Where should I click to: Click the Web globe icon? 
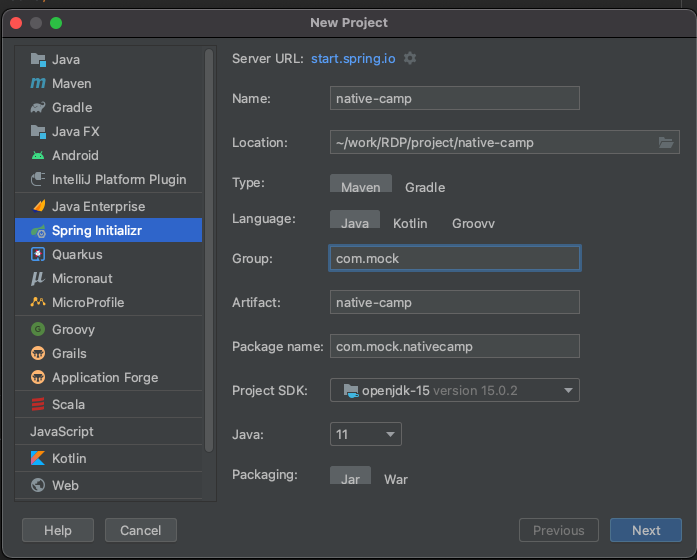[38, 485]
